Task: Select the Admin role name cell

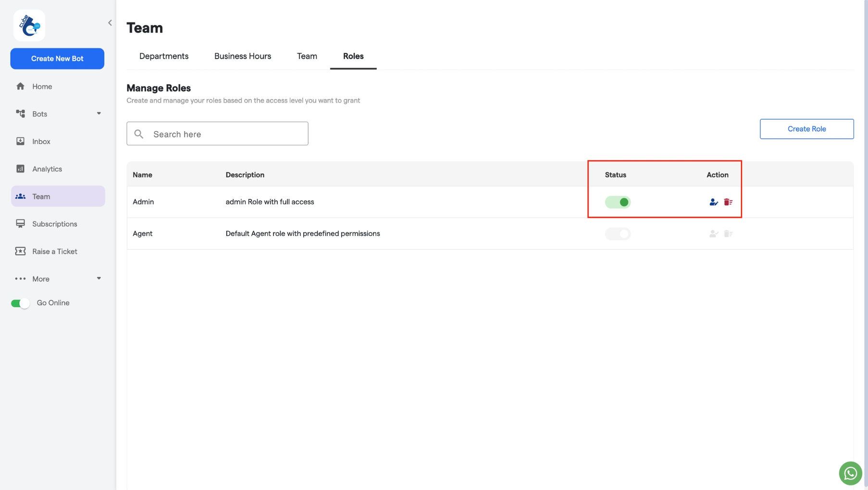Action: pos(143,202)
